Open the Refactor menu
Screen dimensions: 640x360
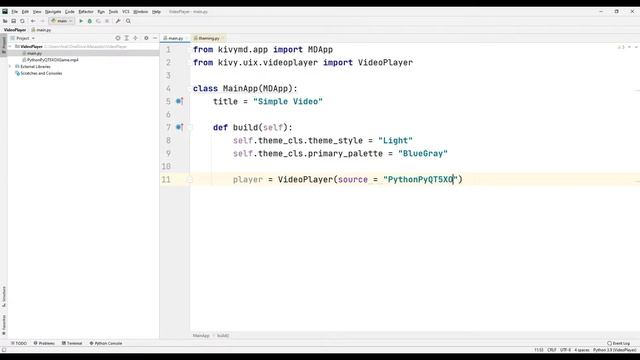(x=86, y=12)
